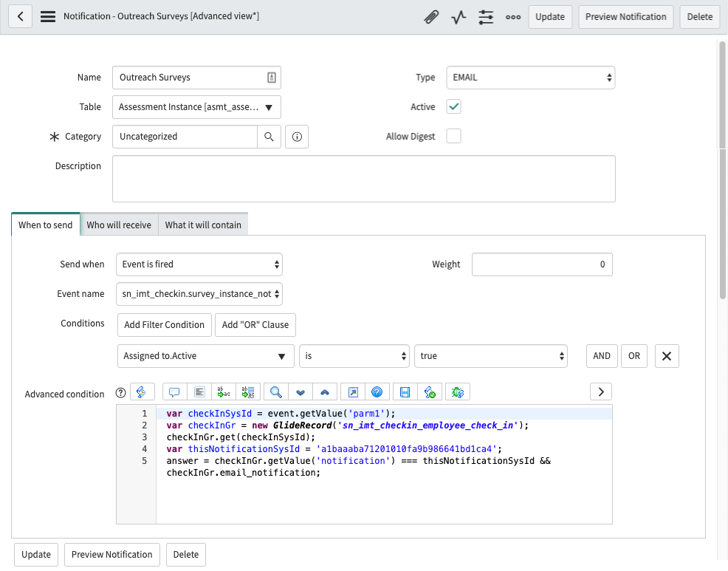The width and height of the screenshot is (728, 571).
Task: Look up Category with the magnifier icon
Action: (x=269, y=137)
